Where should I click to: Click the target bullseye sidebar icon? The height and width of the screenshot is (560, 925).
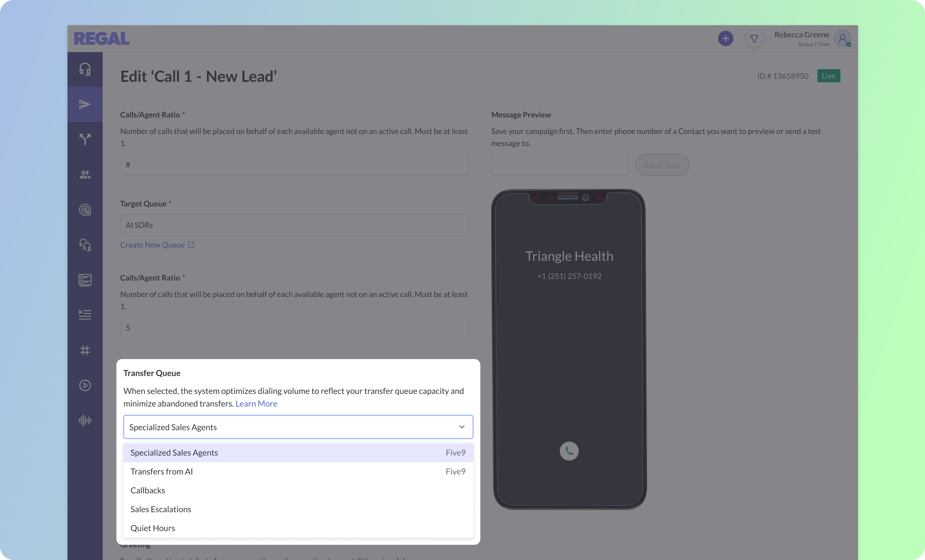point(85,209)
